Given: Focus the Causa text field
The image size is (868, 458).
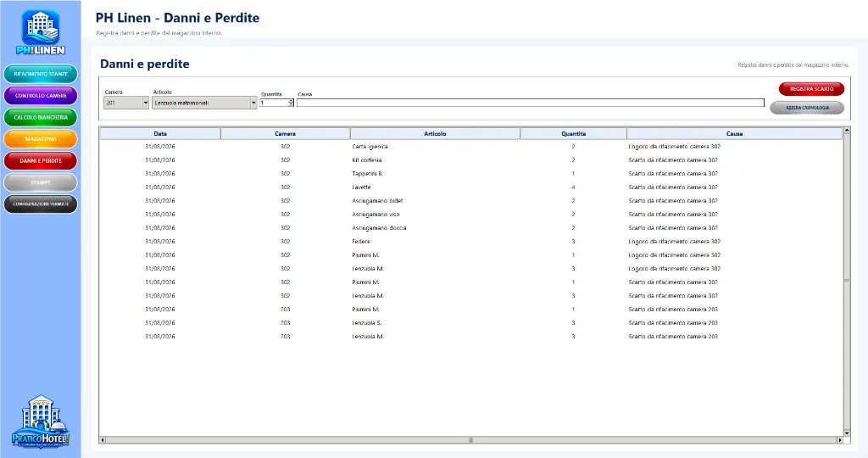Looking at the screenshot, I should coord(531,103).
